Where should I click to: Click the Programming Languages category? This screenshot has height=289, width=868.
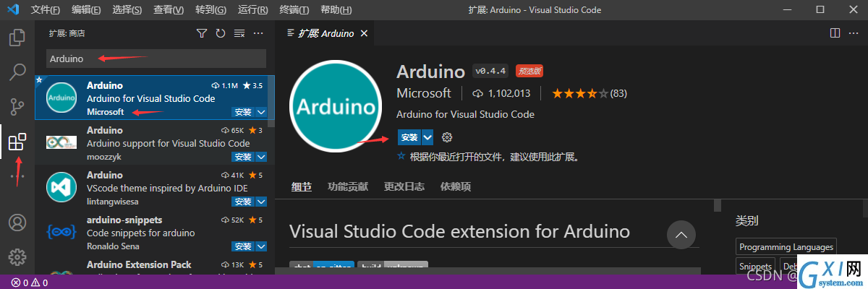(x=786, y=246)
